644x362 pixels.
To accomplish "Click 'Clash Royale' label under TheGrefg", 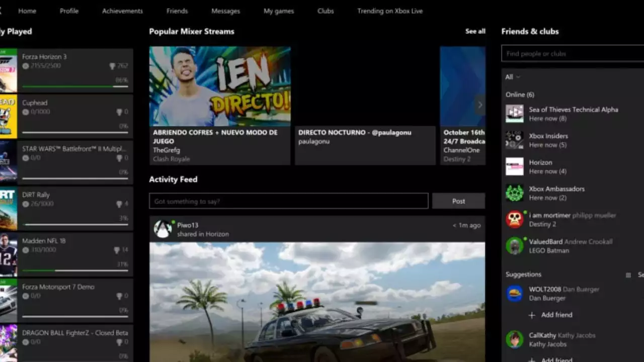I will tap(172, 159).
